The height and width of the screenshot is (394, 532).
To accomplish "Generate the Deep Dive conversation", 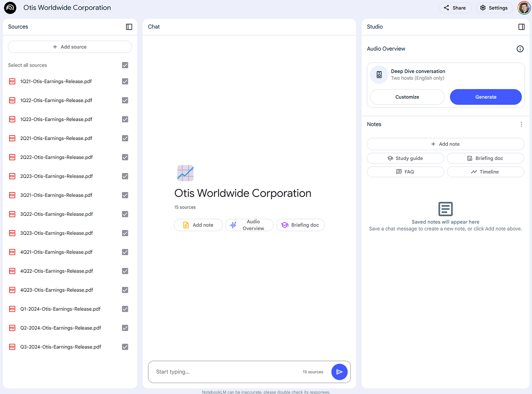I will (x=486, y=97).
